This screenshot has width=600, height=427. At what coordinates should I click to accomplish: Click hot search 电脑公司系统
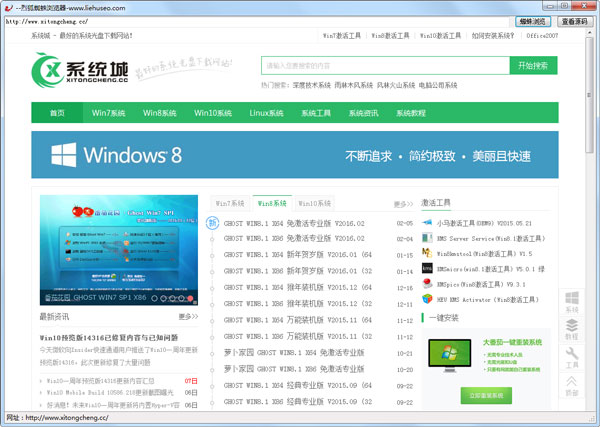438,85
